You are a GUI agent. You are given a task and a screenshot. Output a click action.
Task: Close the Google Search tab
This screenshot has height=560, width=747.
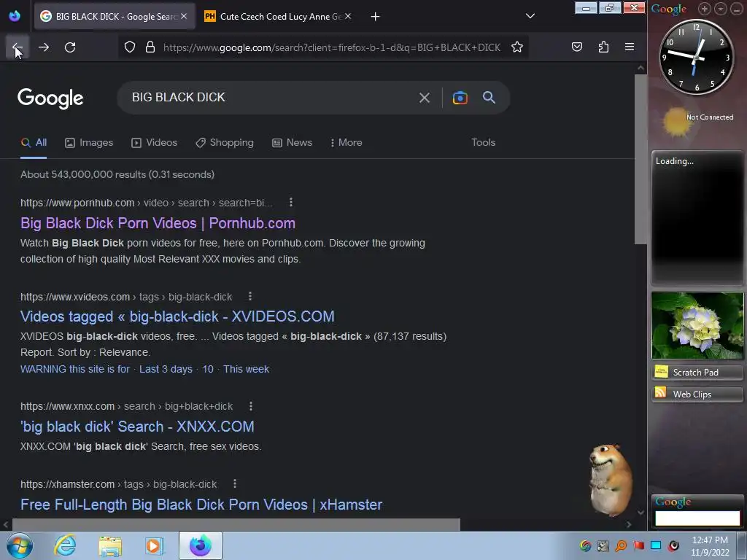184,16
